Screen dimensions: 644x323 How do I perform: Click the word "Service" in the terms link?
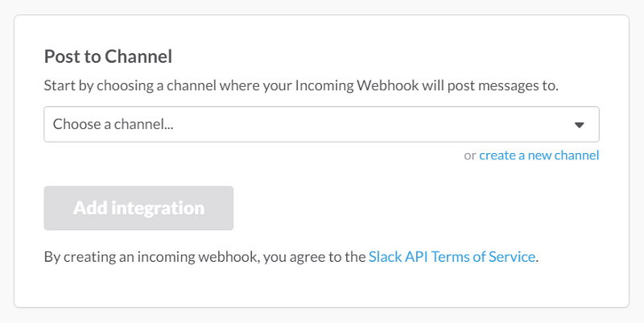[x=512, y=257]
